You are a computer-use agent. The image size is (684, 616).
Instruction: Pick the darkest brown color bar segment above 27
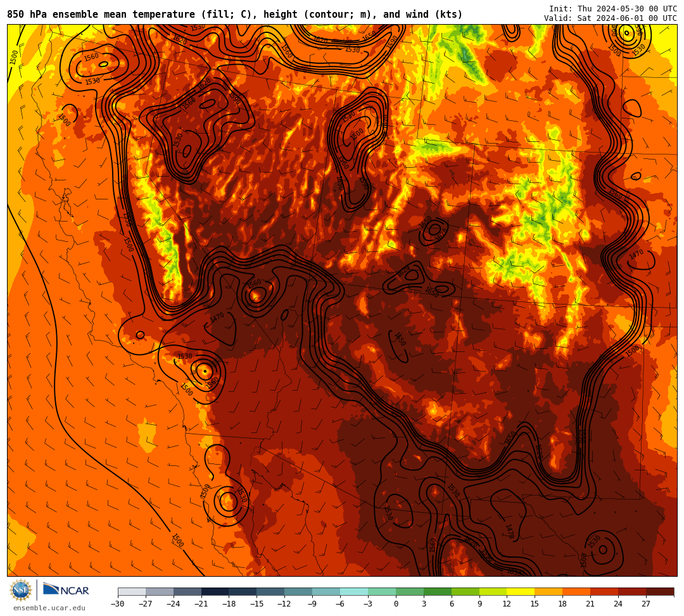(660, 591)
